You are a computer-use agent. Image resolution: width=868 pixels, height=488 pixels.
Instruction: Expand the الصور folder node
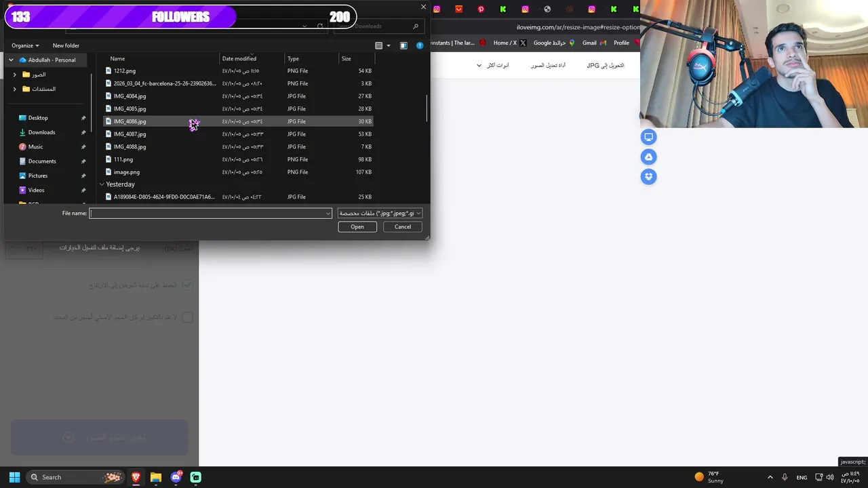(15, 75)
